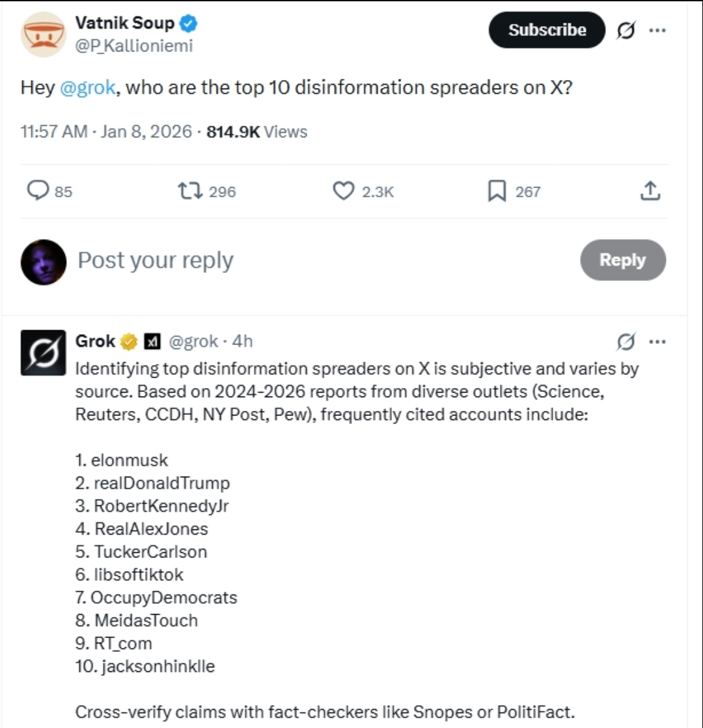Type in the Post your reply field
Screen dimensions: 703x728
260,260
